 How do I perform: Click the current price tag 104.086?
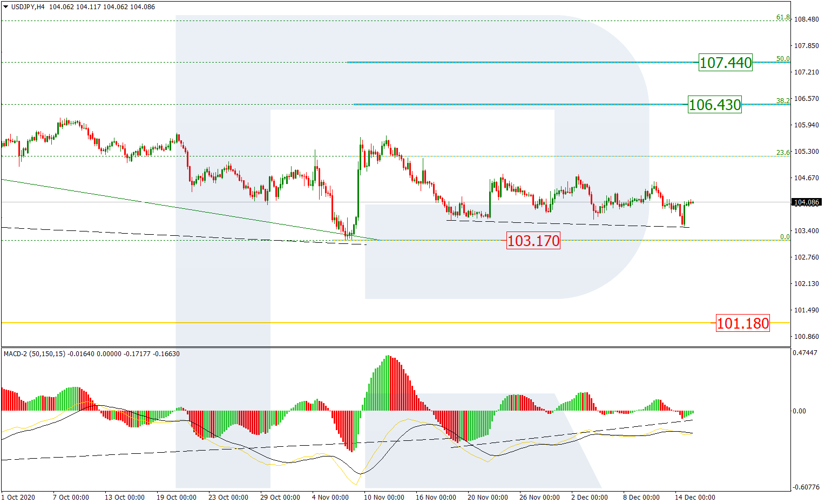click(x=806, y=202)
